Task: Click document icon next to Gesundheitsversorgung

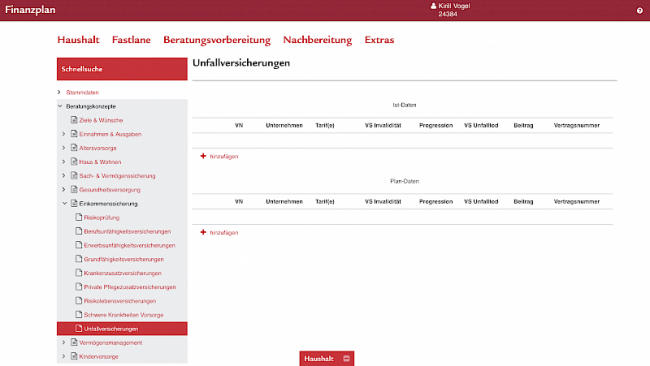Action: coord(74,189)
